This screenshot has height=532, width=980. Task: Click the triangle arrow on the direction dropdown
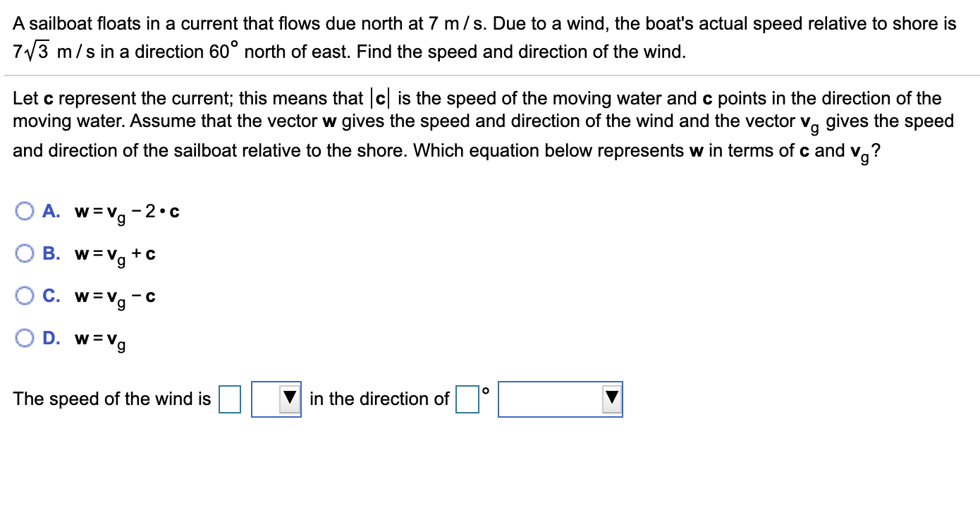[x=612, y=399]
